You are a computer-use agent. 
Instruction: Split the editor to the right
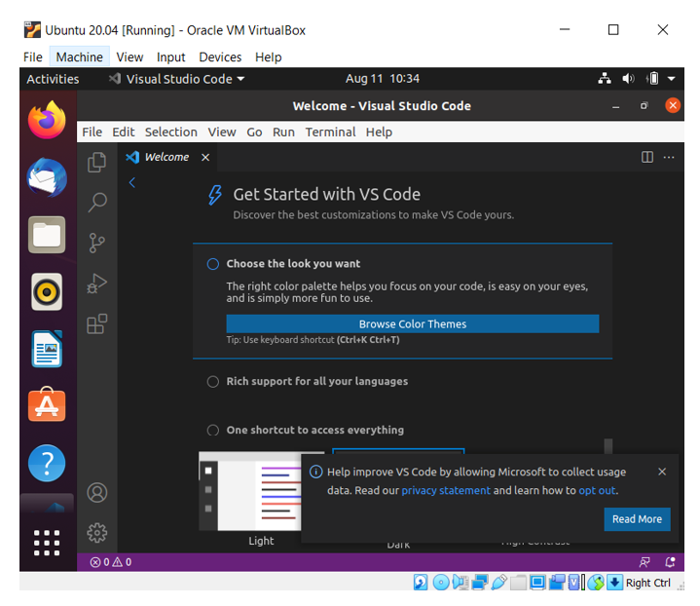click(x=646, y=157)
